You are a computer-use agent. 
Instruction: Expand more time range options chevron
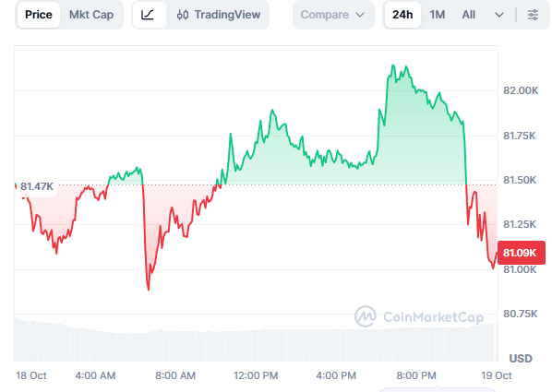[498, 15]
